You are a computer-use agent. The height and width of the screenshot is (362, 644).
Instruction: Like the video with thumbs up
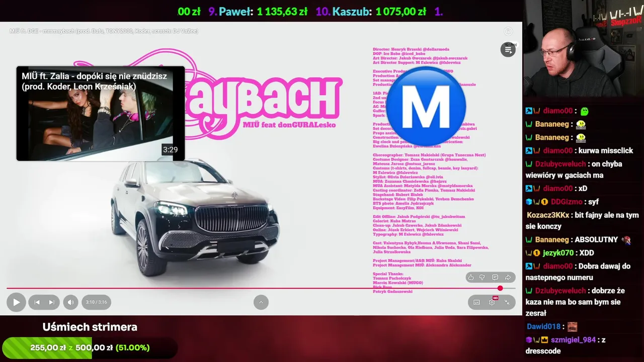[471, 278]
